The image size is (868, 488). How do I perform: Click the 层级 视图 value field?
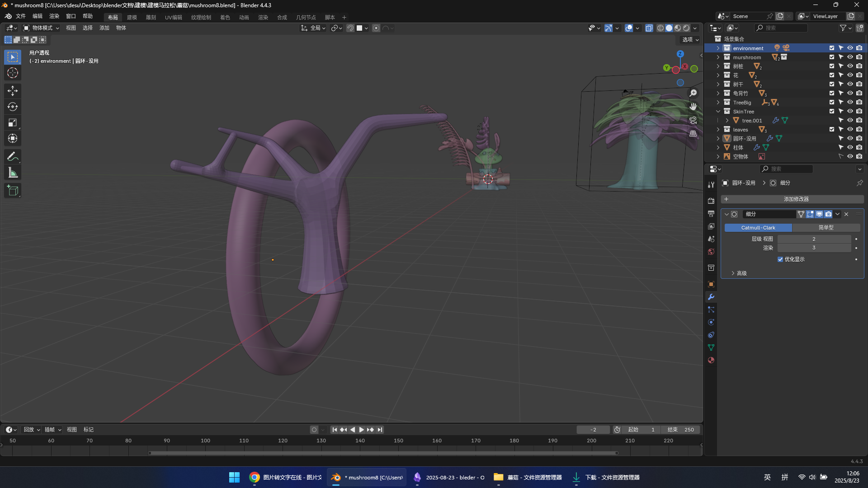[x=814, y=239]
